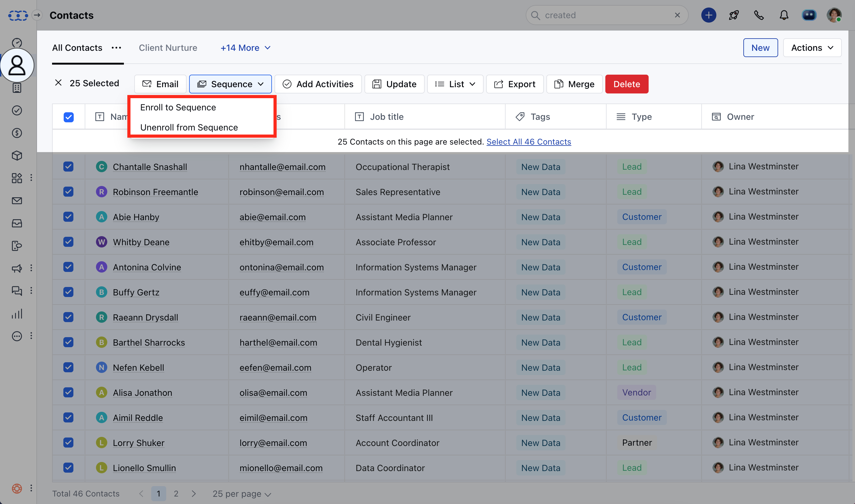Expand sidebar with the arrow toggle icon

pyautogui.click(x=37, y=15)
